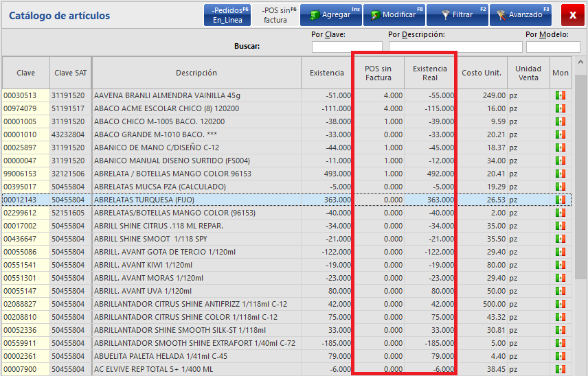Screen dimensions: 588x376
Task: Switch to Pedidos En Linea view
Action: (227, 14)
